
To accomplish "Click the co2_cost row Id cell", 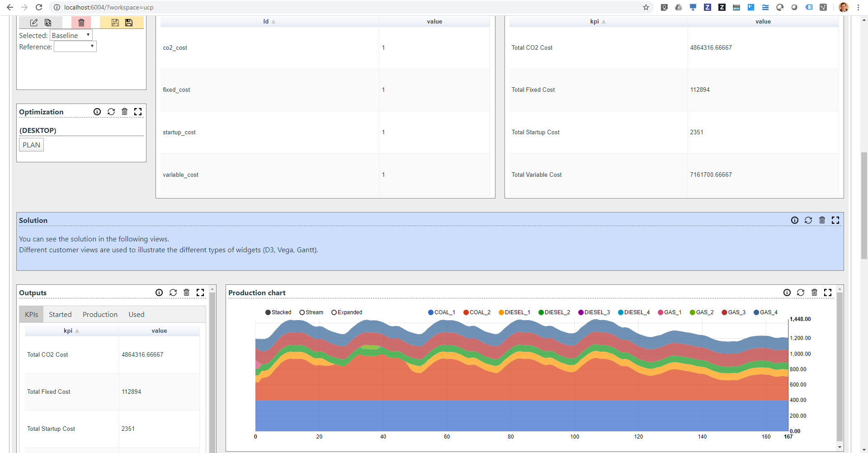I will pyautogui.click(x=269, y=48).
